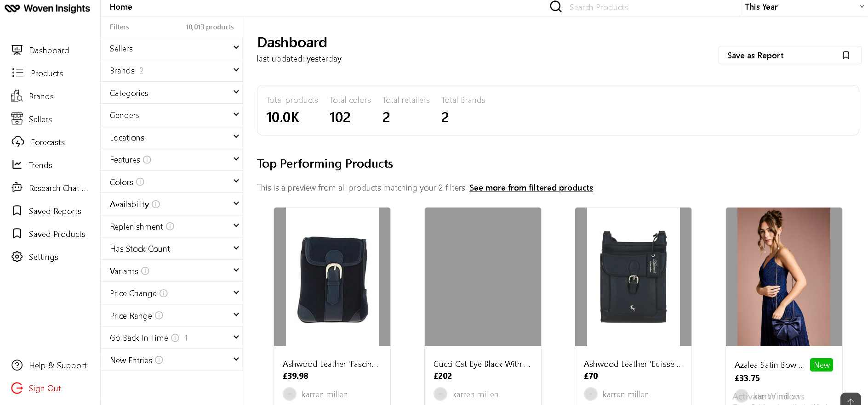Click the Price Range info icon
The height and width of the screenshot is (405, 868).
pos(159,315)
